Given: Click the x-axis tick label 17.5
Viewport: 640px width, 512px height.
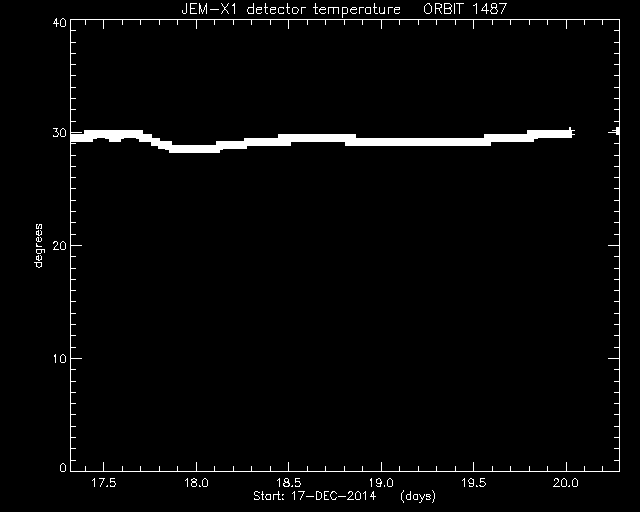Looking at the screenshot, I should (104, 483).
